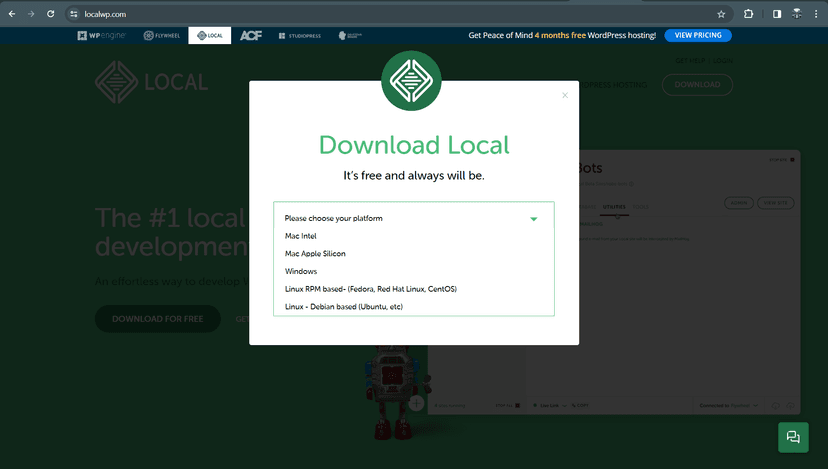Click "It's free and always will be" text
Viewport: 828px width, 469px height.
(x=414, y=176)
